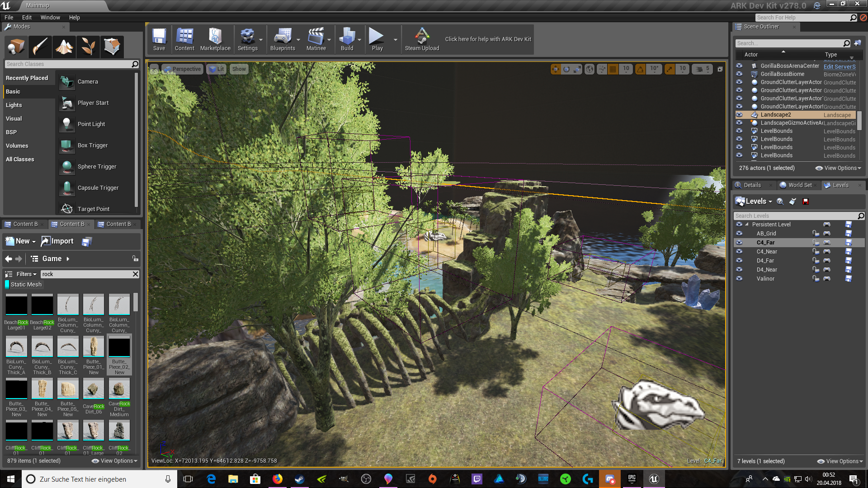Open the Edit menu
This screenshot has width=868, height=488.
[x=27, y=18]
